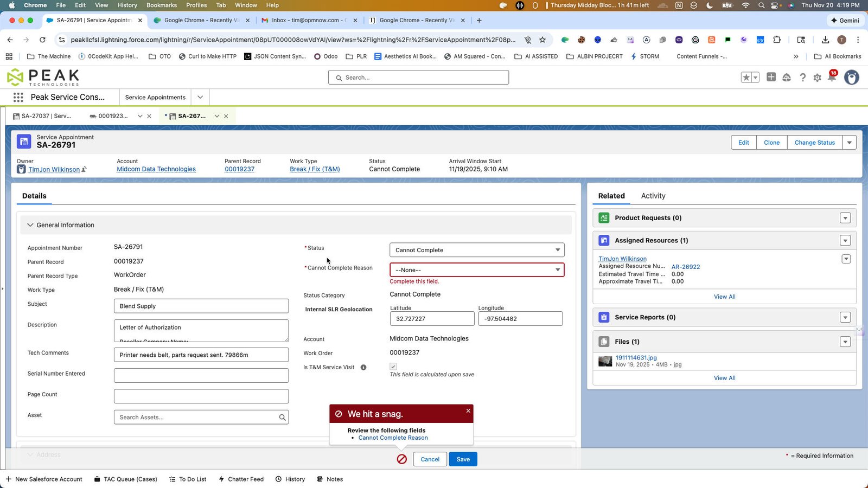This screenshot has width=868, height=488.
Task: Collapse the General Information section
Action: click(30, 225)
